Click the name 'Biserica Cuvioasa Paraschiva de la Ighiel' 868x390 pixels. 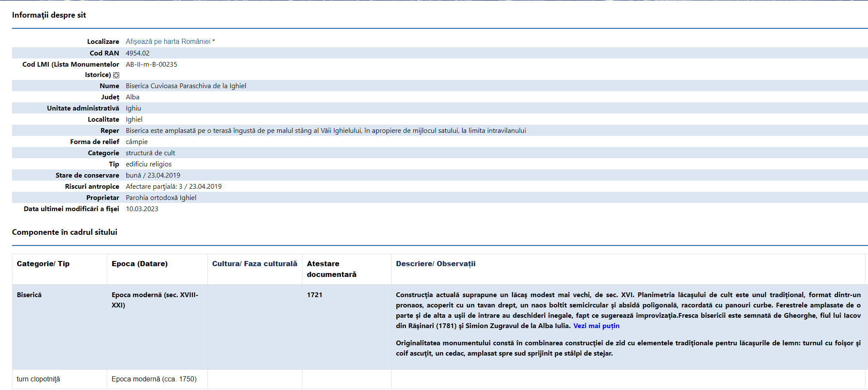pyautogui.click(x=186, y=86)
